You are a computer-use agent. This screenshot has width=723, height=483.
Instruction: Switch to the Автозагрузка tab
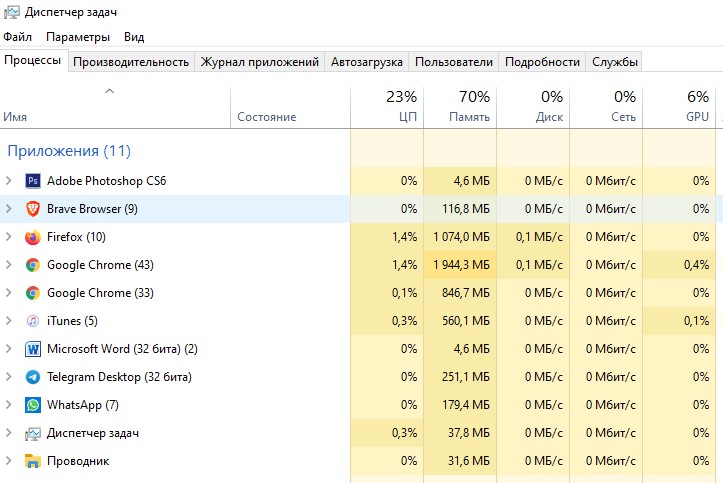click(367, 62)
